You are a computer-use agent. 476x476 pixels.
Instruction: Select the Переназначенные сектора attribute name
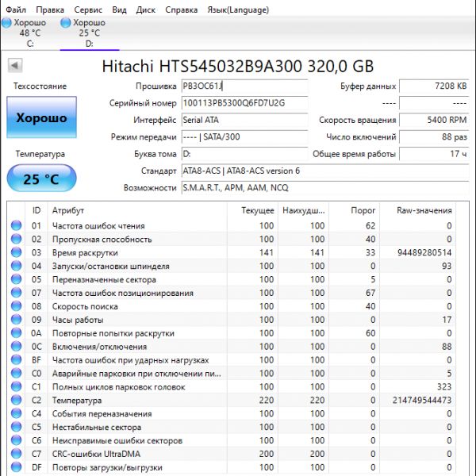pyautogui.click(x=104, y=279)
